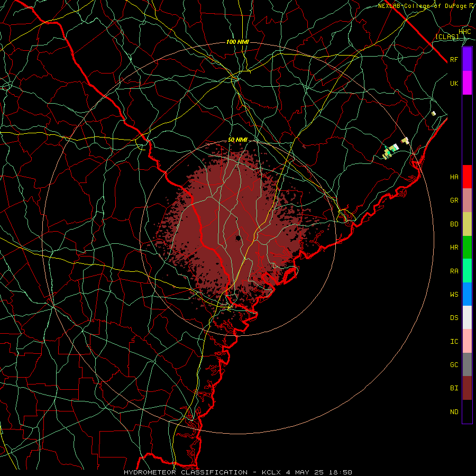Click the GC legend label
476x476 pixels.
(x=454, y=365)
